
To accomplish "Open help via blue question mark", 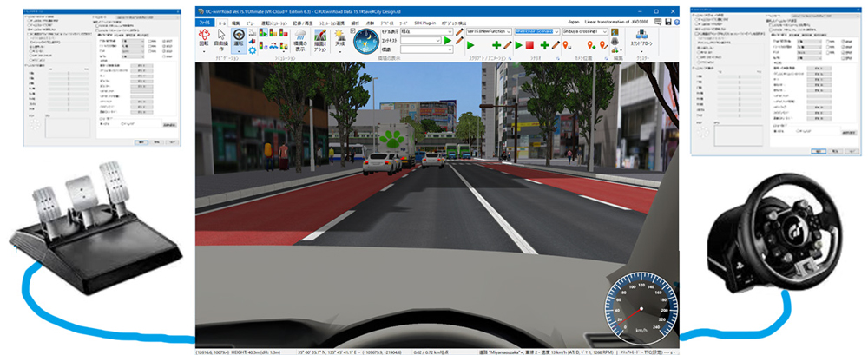I will click(x=676, y=23).
